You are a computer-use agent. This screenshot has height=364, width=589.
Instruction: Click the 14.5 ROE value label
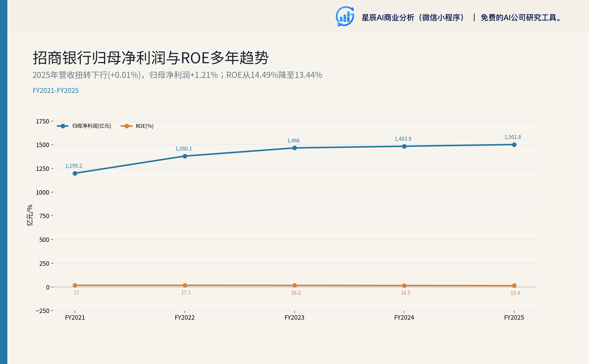click(405, 293)
